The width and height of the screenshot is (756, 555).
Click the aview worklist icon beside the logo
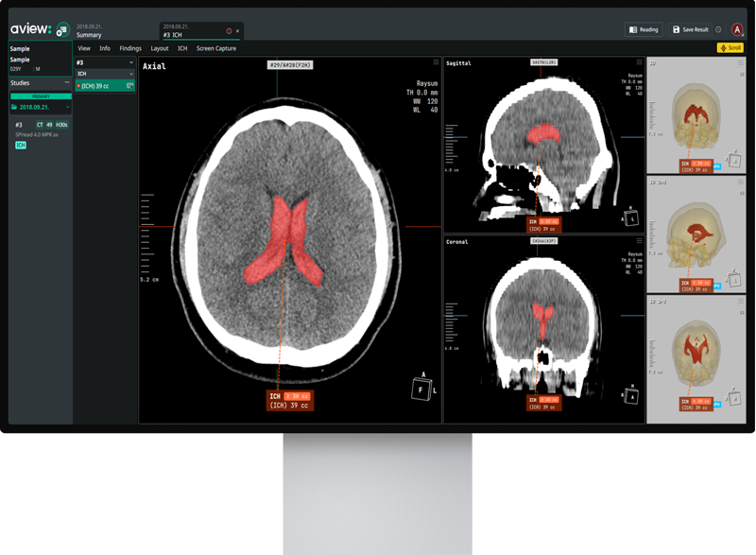point(62,30)
